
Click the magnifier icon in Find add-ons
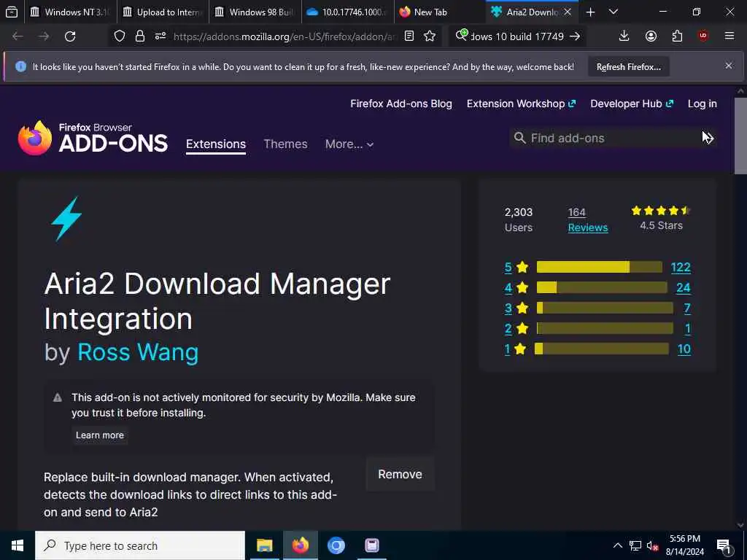pyautogui.click(x=519, y=138)
